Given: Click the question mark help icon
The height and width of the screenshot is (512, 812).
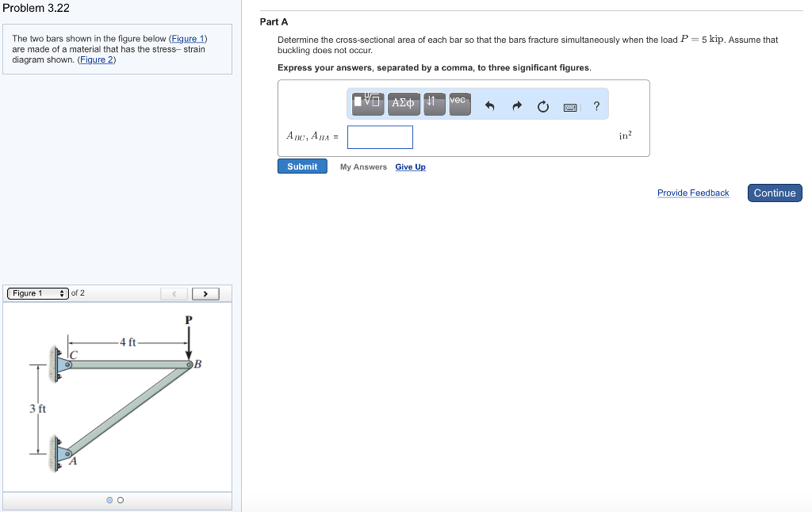Looking at the screenshot, I should point(596,104).
